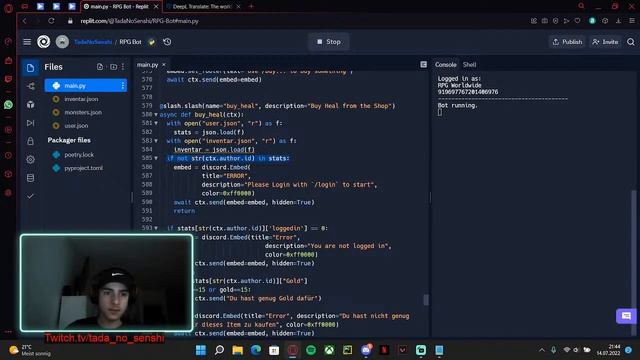Reload the browser page
640x360 pixels.
51,21
